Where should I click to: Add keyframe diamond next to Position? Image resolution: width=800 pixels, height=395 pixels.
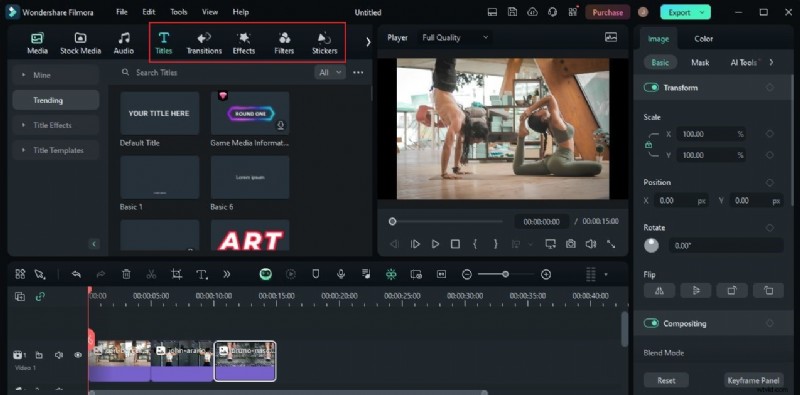769,182
